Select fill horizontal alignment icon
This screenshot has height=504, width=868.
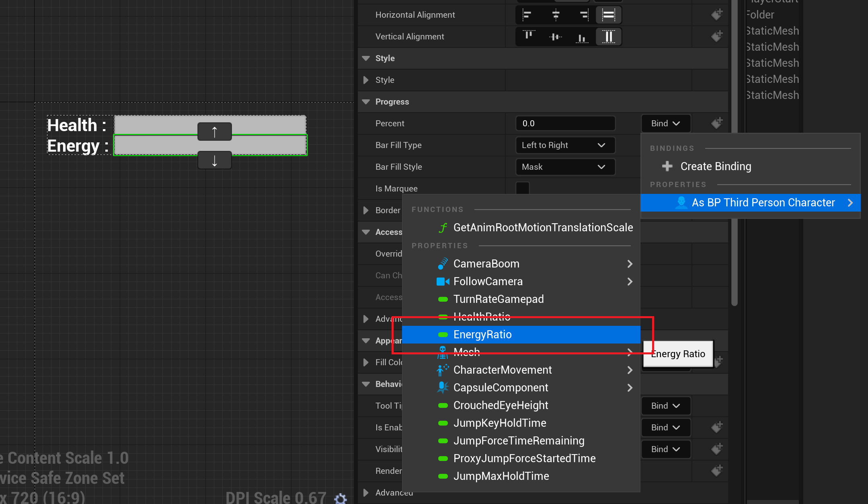pyautogui.click(x=608, y=15)
